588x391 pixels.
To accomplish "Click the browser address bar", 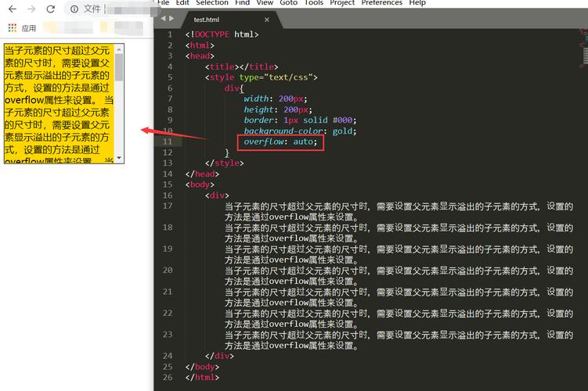I will (113, 9).
